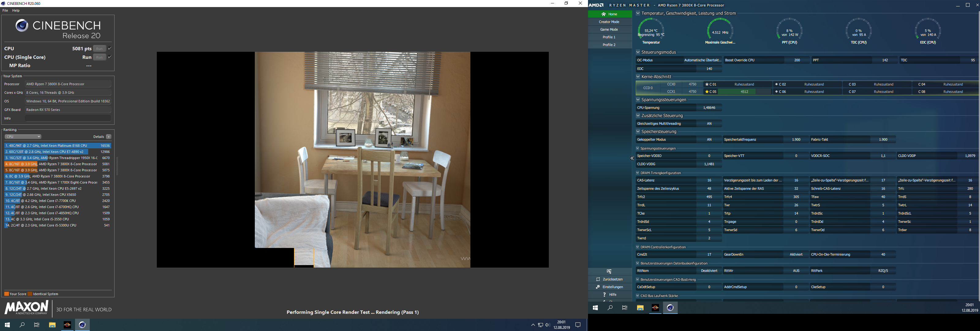Click the Gleichzeitiges Multithreading AN value
Image resolution: width=980 pixels, height=331 pixels.
coord(709,124)
